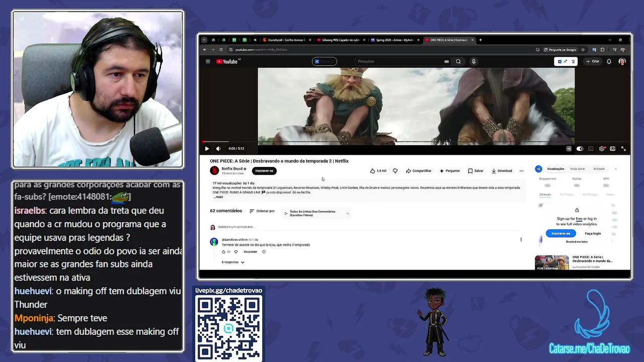The height and width of the screenshot is (362, 644).
Task: Click the blue Inscreva-se signup button
Action: (x=561, y=234)
